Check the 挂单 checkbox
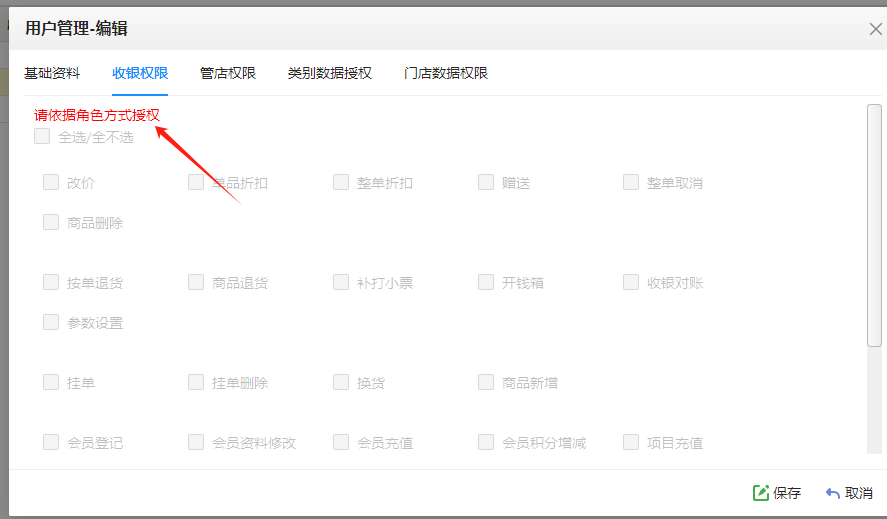Viewport: 887px width, 519px height. click(x=51, y=382)
